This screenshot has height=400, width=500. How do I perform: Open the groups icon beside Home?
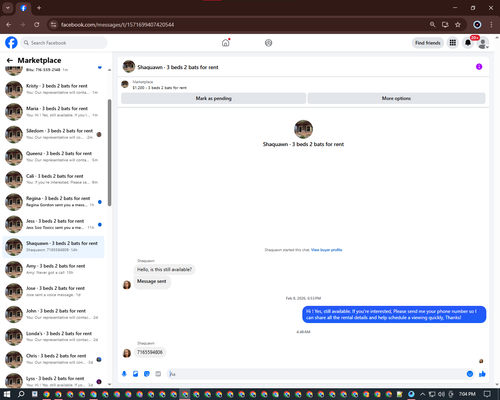(268, 43)
